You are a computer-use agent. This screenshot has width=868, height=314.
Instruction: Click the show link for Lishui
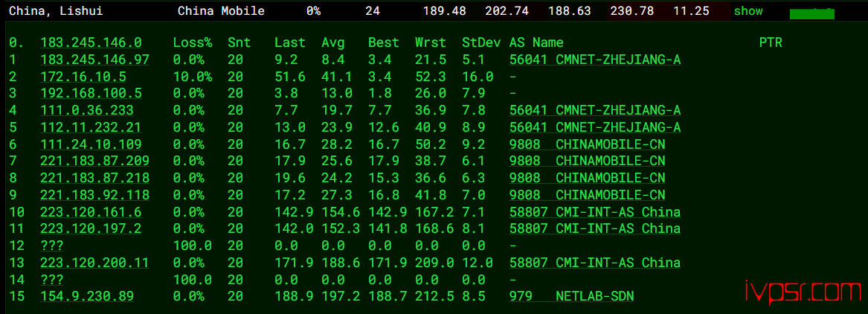[x=748, y=11]
